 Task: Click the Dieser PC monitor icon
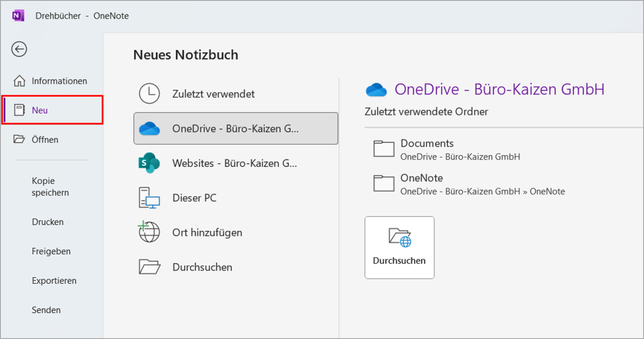pos(149,198)
